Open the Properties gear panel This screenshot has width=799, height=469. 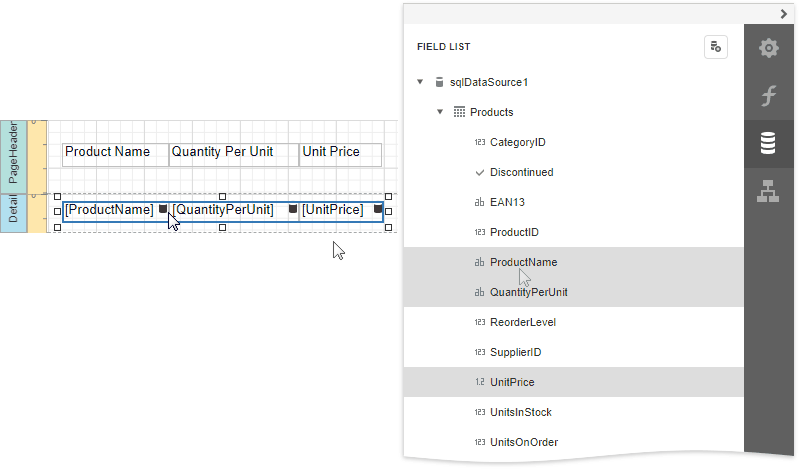(x=768, y=48)
